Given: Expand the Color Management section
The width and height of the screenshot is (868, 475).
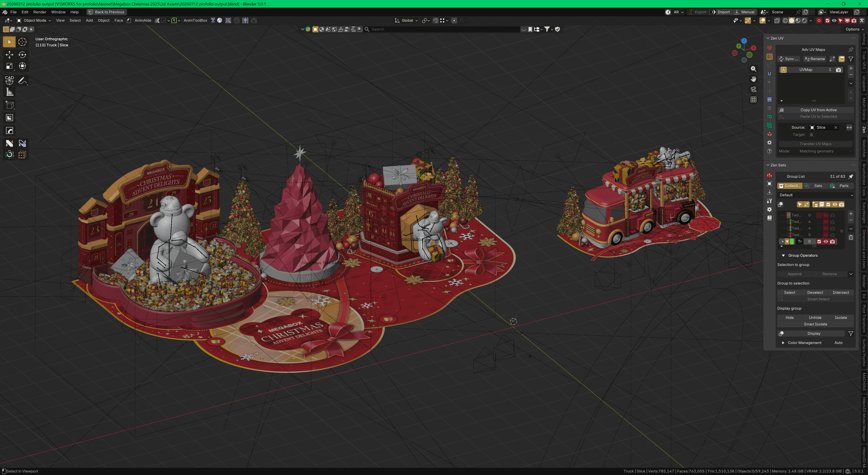Looking at the screenshot, I should click(783, 342).
